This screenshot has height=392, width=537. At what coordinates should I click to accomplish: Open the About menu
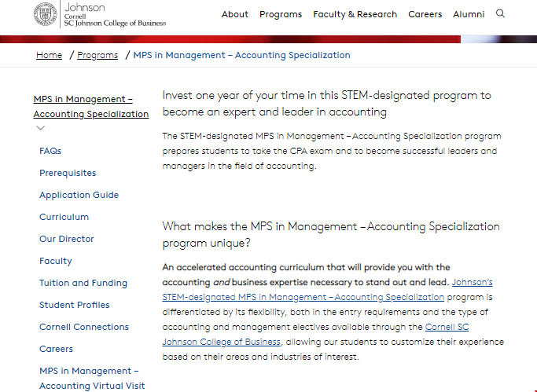[x=234, y=14]
